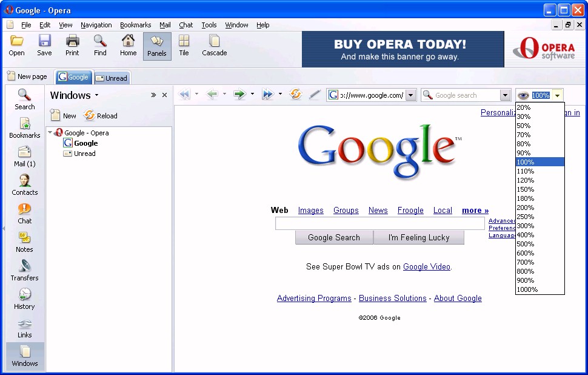Open the Navigation menu
Image resolution: width=588 pixels, height=375 pixels.
click(x=96, y=25)
